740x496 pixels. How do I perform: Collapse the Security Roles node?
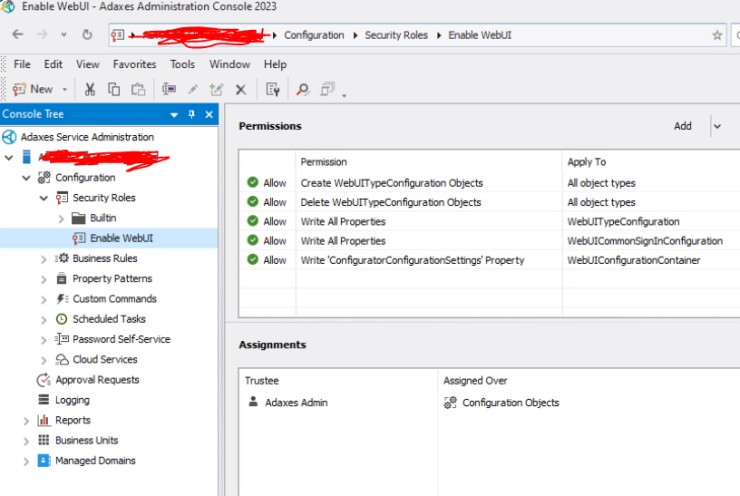click(x=43, y=198)
